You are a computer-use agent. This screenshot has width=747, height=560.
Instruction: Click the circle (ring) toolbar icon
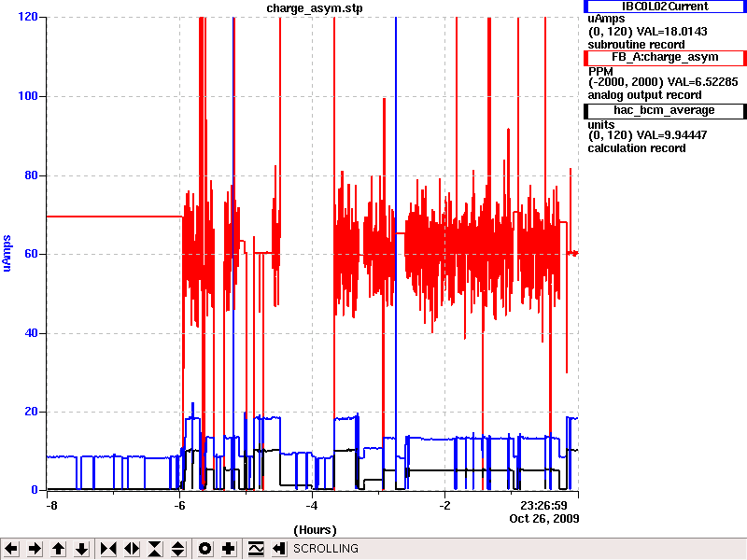(204, 549)
